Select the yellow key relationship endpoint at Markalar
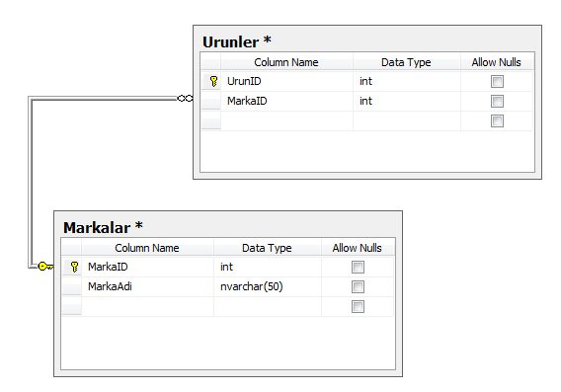The height and width of the screenshot is (392, 561). coord(45,266)
